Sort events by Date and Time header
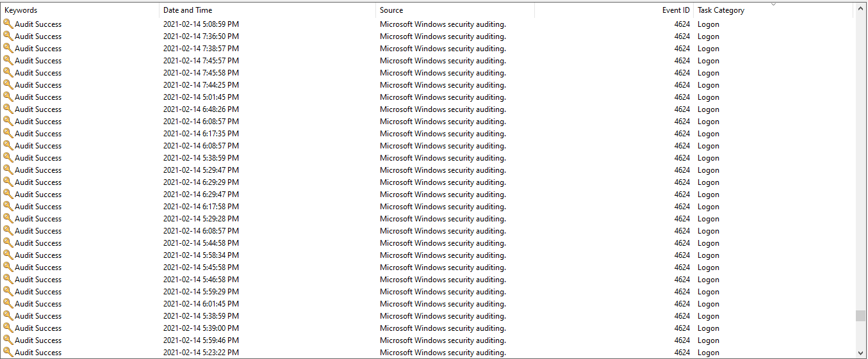The height and width of the screenshot is (359, 868). coord(267,10)
